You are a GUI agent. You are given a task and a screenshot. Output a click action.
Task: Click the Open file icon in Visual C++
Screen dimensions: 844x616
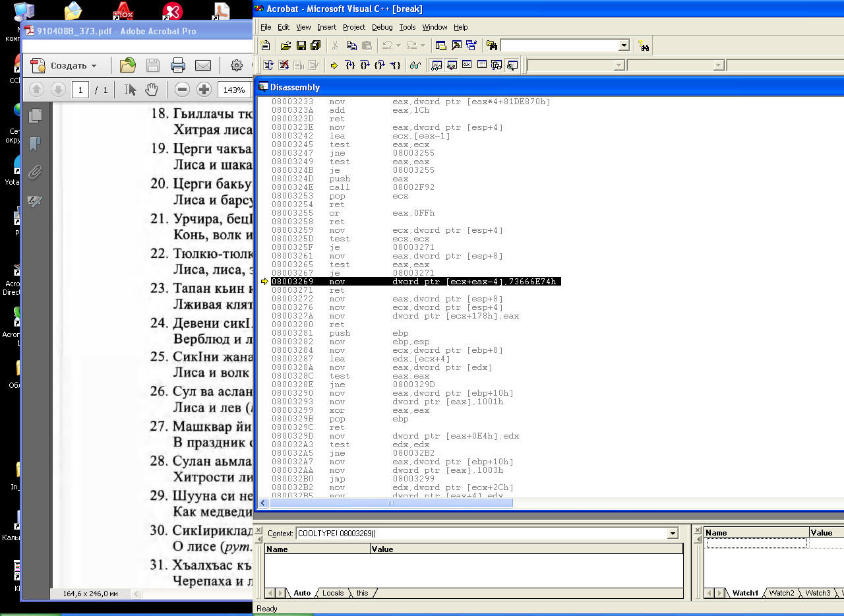tap(286, 46)
